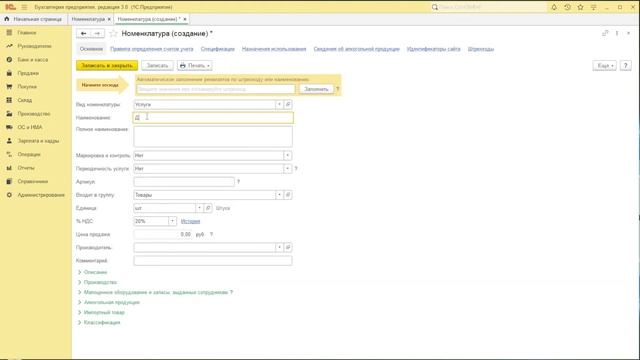Expand Входит в группу dropdown
This screenshot has height=360, width=640.
[x=279, y=195]
